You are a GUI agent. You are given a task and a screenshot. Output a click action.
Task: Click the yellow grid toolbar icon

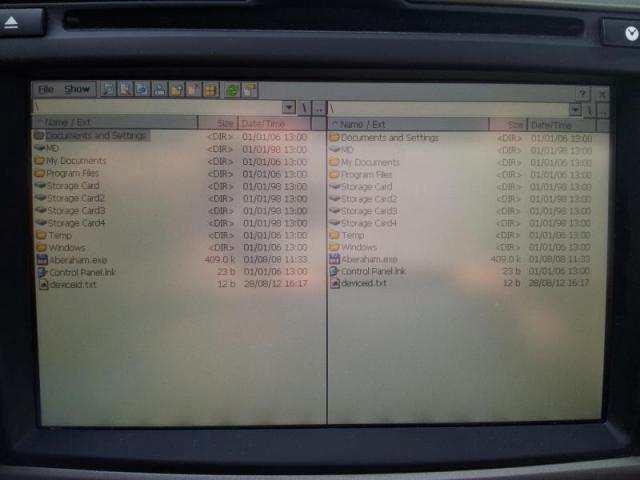pyautogui.click(x=211, y=90)
